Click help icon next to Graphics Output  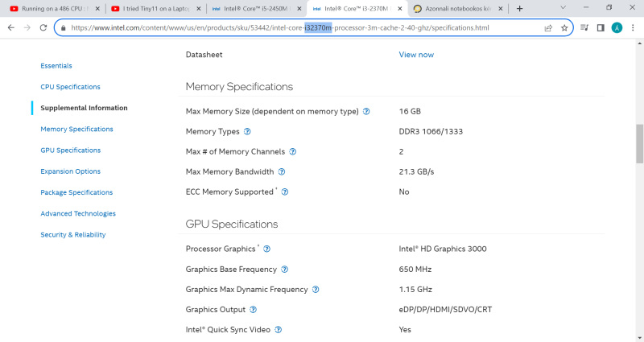click(253, 310)
